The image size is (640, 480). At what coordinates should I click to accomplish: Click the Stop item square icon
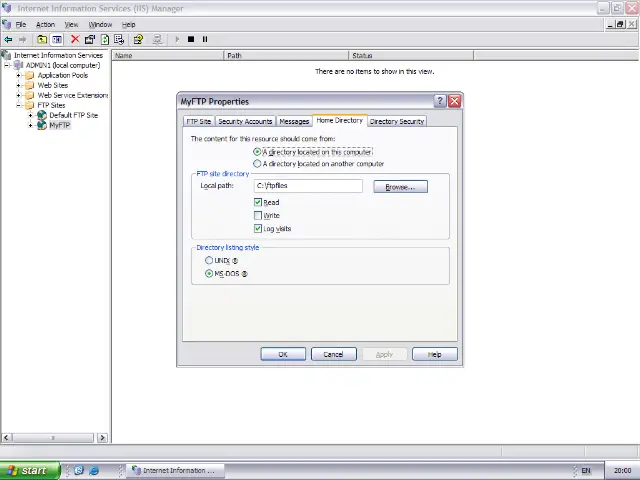191,39
